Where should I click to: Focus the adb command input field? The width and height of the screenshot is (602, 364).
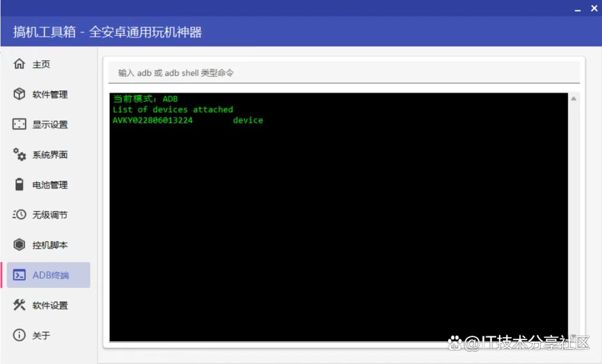click(344, 73)
